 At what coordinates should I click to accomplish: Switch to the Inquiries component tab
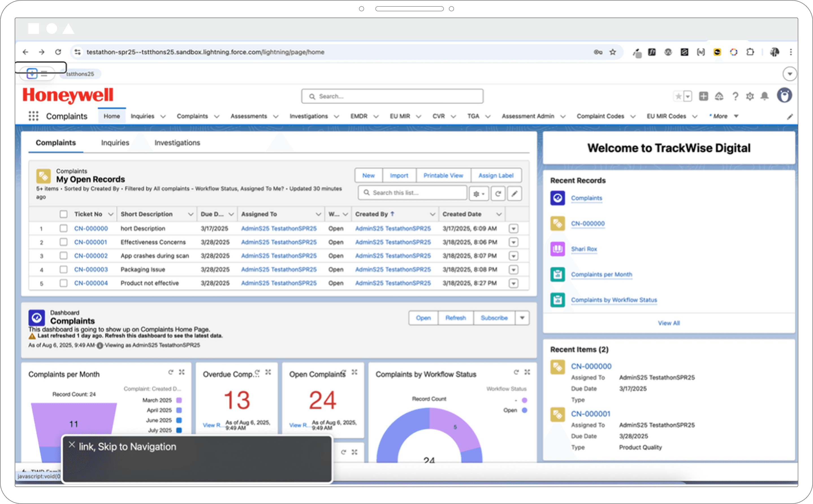115,143
